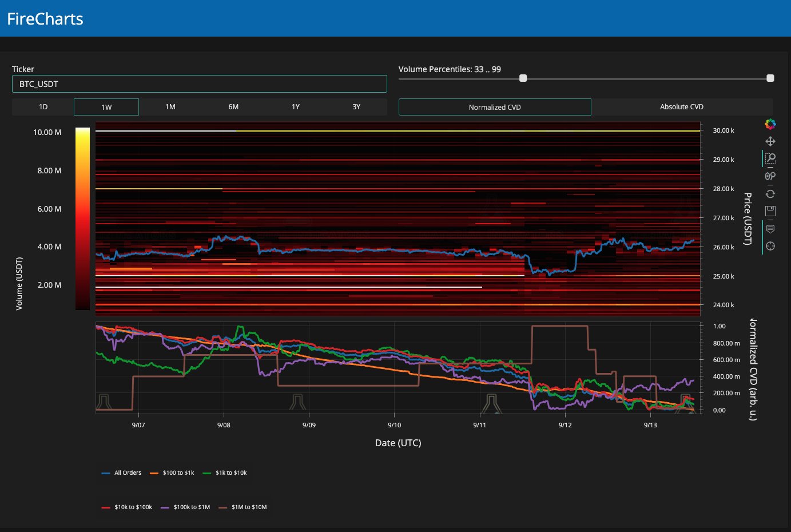
Task: Reset the chart view
Action: [770, 194]
